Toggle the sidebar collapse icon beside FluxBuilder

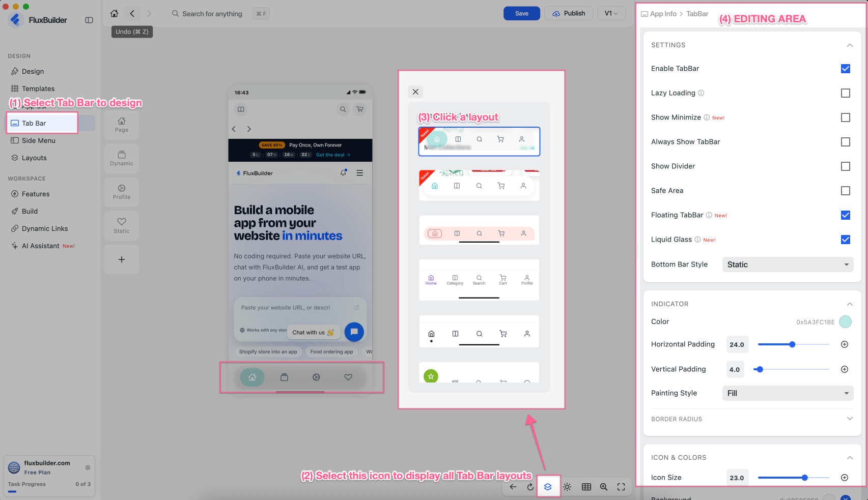(x=89, y=20)
